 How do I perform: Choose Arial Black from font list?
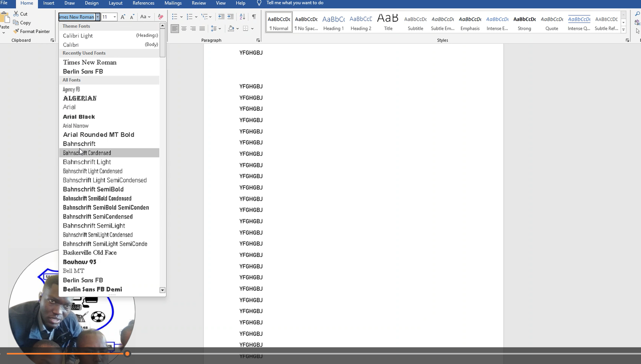coord(79,117)
